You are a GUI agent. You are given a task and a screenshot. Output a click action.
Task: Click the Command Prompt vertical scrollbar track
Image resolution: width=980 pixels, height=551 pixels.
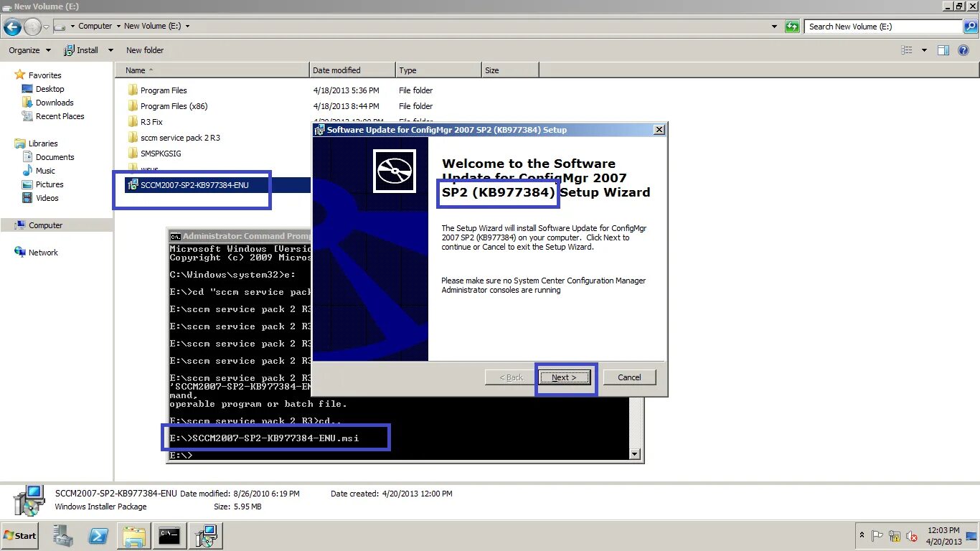coord(634,423)
